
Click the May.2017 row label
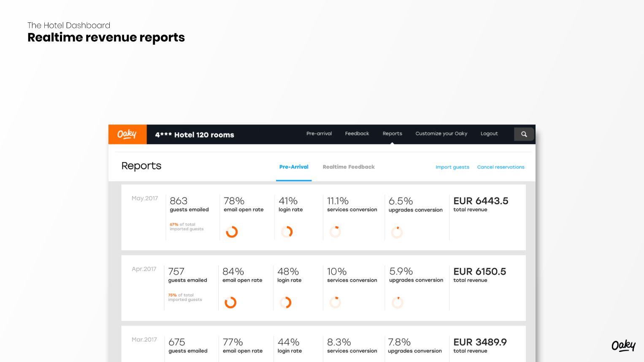145,198
